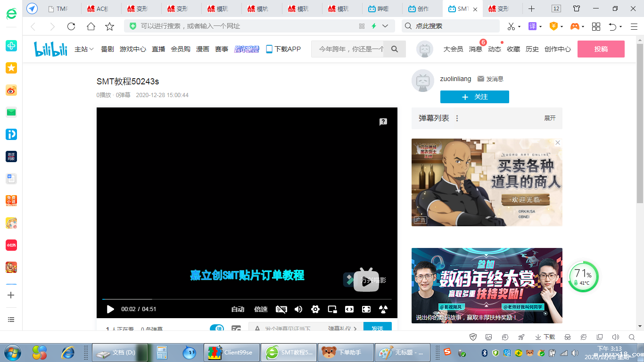Click the video feedback question icon

pyautogui.click(x=383, y=122)
